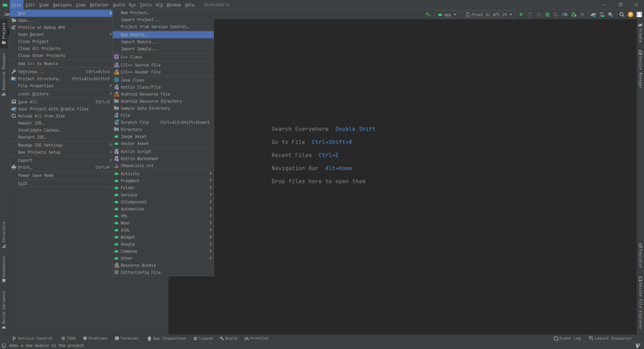
Task: Open the app run configuration dropdown
Action: click(447, 14)
